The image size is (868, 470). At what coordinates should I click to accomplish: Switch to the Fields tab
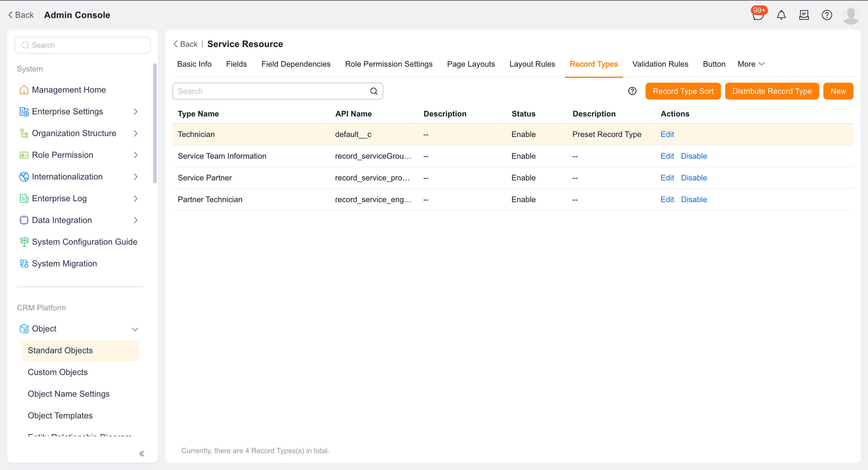click(236, 64)
